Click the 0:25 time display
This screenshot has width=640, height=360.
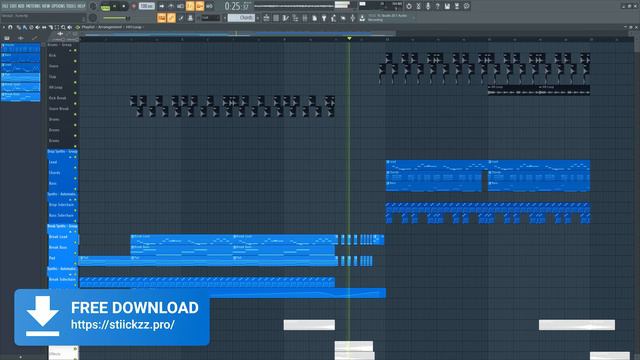[x=237, y=6]
